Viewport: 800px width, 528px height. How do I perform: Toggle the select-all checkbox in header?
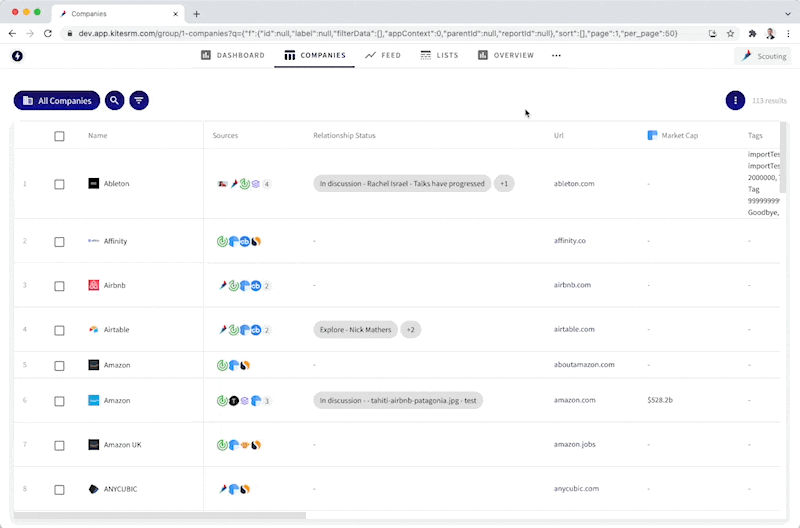tap(59, 136)
